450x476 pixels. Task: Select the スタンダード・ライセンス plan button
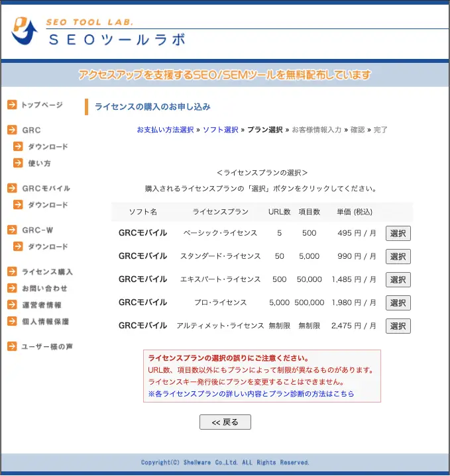pos(398,256)
